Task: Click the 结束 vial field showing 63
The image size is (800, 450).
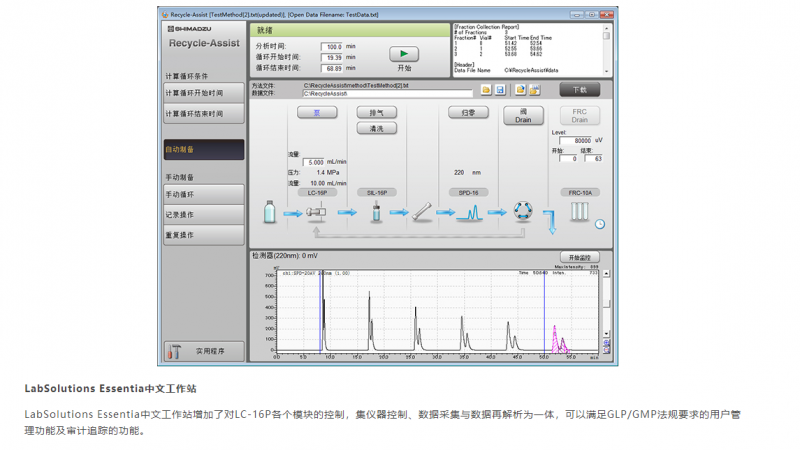Action: coord(594,159)
